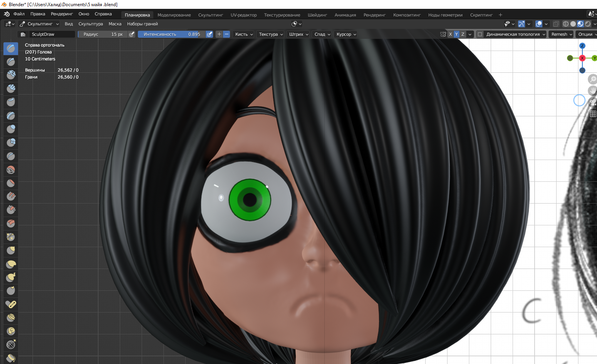Select the Clay Strips brush
The height and width of the screenshot is (364, 597).
point(11,88)
